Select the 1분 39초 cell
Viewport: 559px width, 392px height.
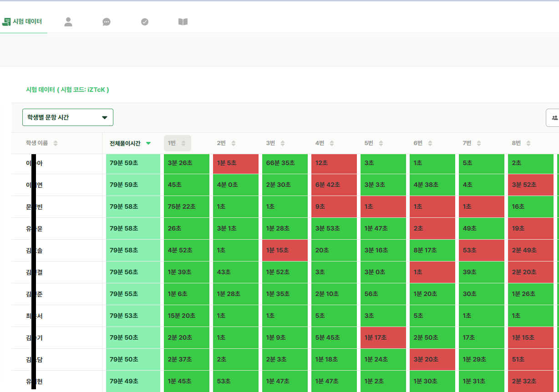pos(187,272)
